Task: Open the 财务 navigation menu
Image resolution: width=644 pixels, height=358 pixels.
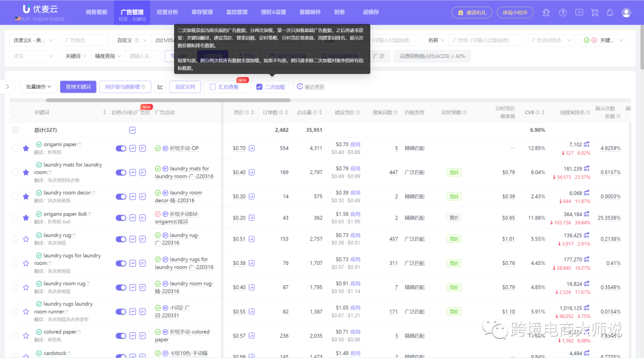Action: tap(340, 12)
